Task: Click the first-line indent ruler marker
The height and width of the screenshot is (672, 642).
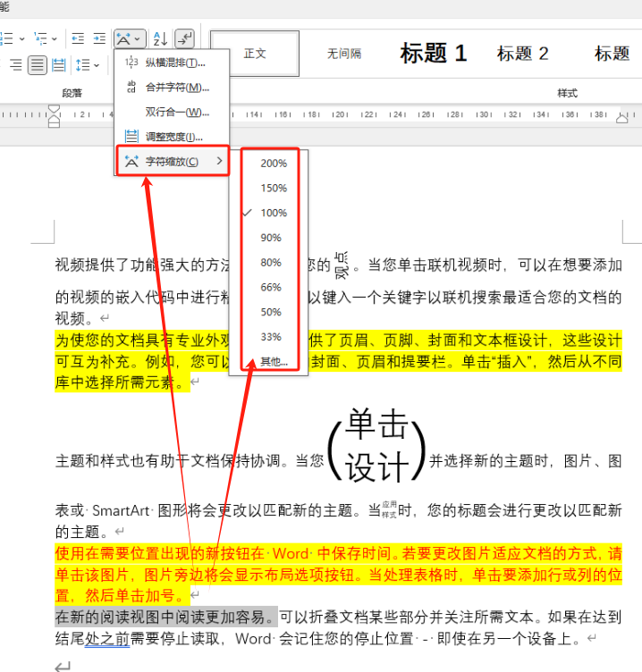Action: pyautogui.click(x=54, y=109)
